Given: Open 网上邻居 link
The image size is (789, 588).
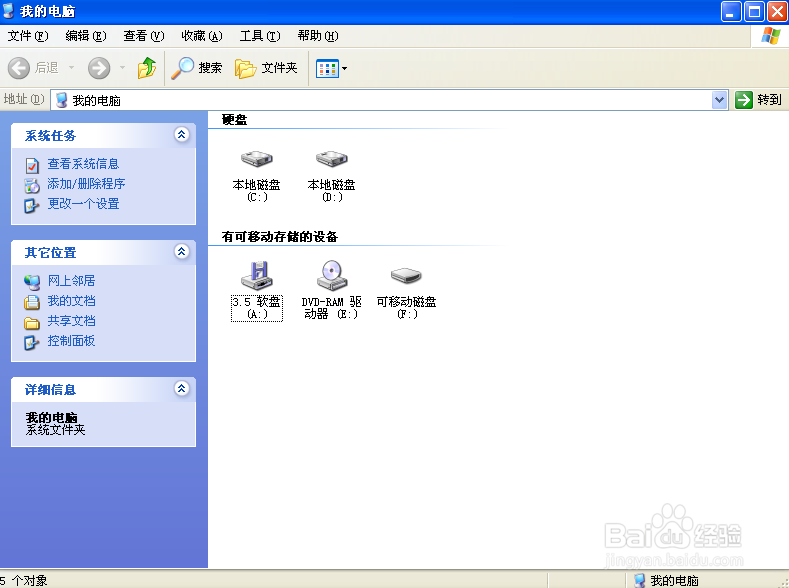Looking at the screenshot, I should tap(71, 281).
